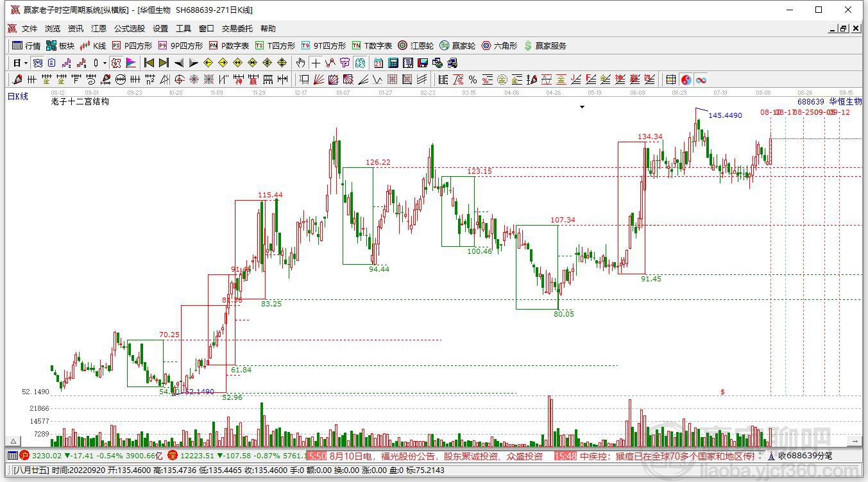
Task: Select the percent % retracement tool
Action: click(x=473, y=79)
